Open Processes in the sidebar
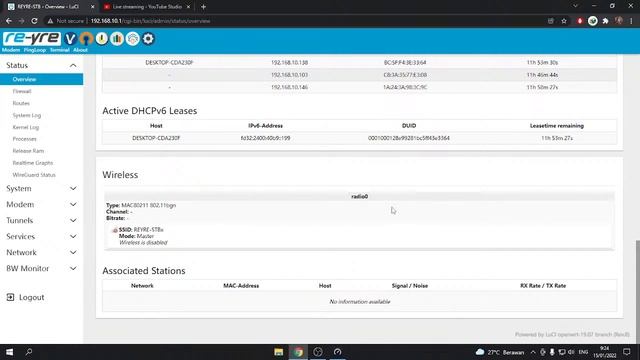Screen dimensions: 640x360 (24, 139)
